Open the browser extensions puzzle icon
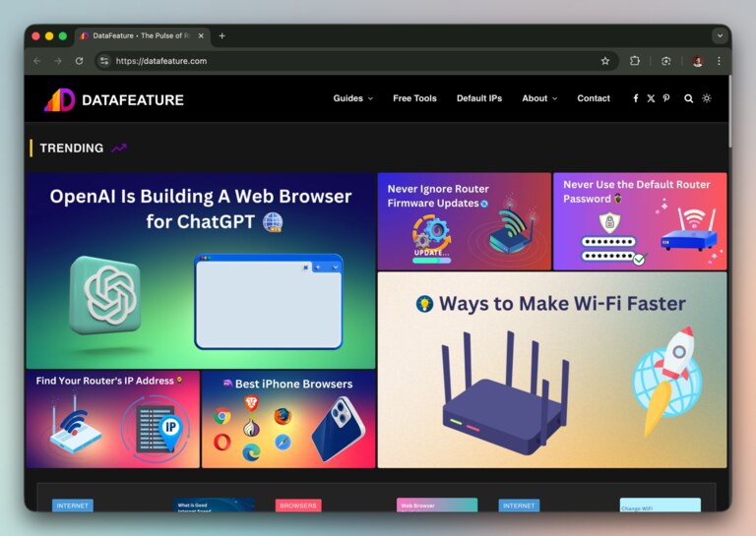Viewport: 756px width, 536px height. [635, 61]
